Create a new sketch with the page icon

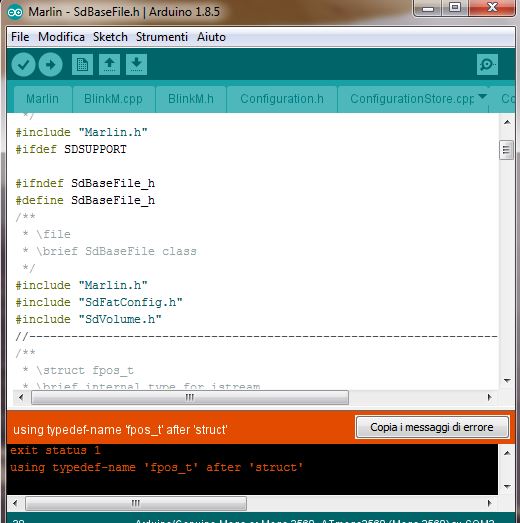(x=82, y=64)
